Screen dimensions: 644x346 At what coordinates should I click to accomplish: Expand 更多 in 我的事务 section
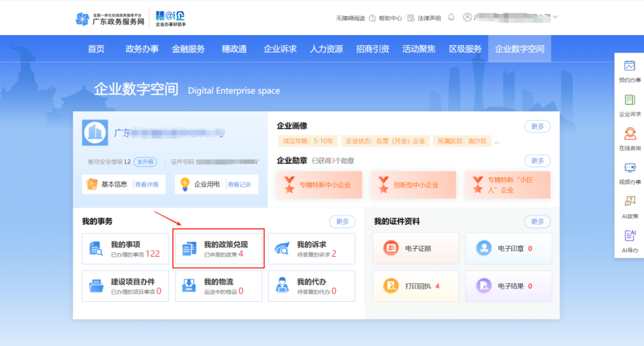342,221
